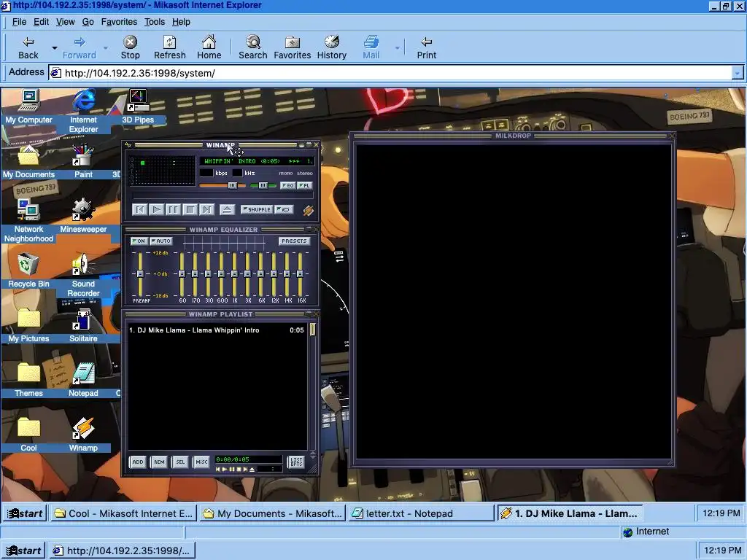Click the Winamp lightning bolt logo
747x560 pixels.
tap(309, 210)
